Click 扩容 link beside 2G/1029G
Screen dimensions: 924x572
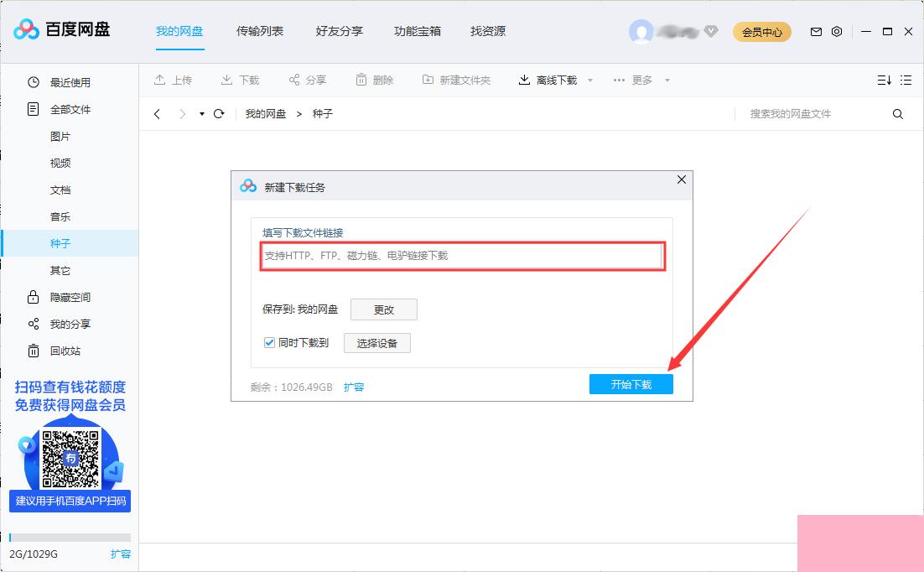pyautogui.click(x=120, y=554)
